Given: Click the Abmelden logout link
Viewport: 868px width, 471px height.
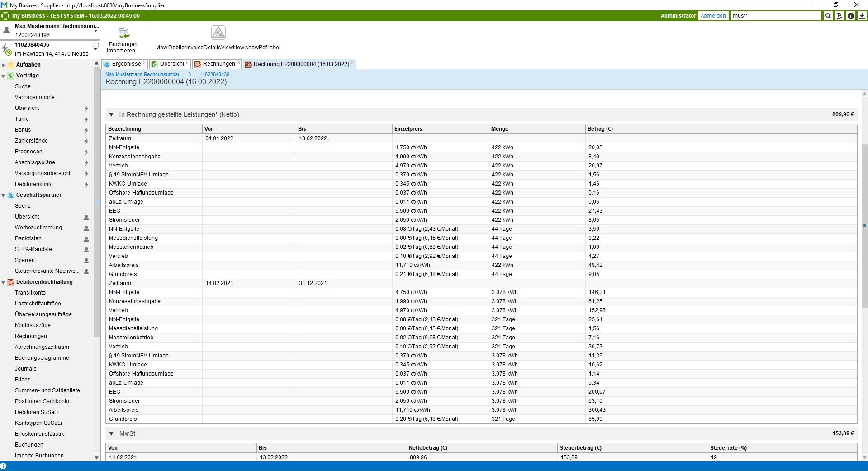Looking at the screenshot, I should 713,16.
